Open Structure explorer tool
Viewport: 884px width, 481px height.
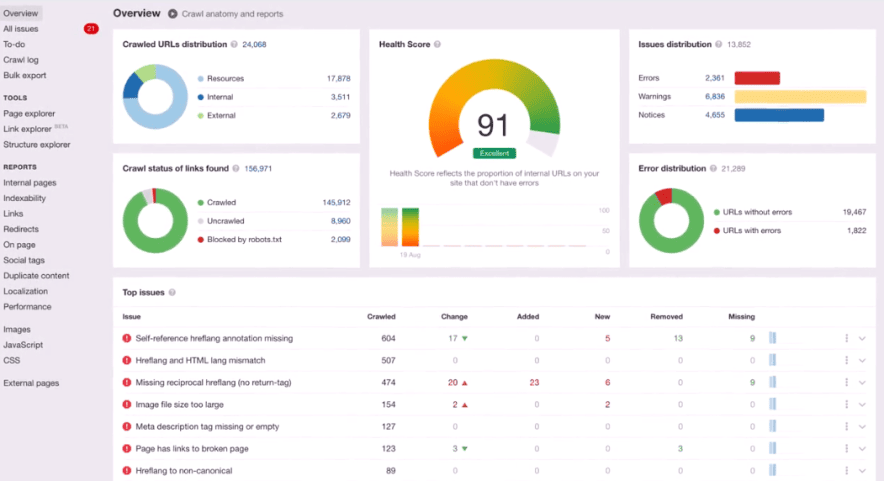tap(36, 144)
